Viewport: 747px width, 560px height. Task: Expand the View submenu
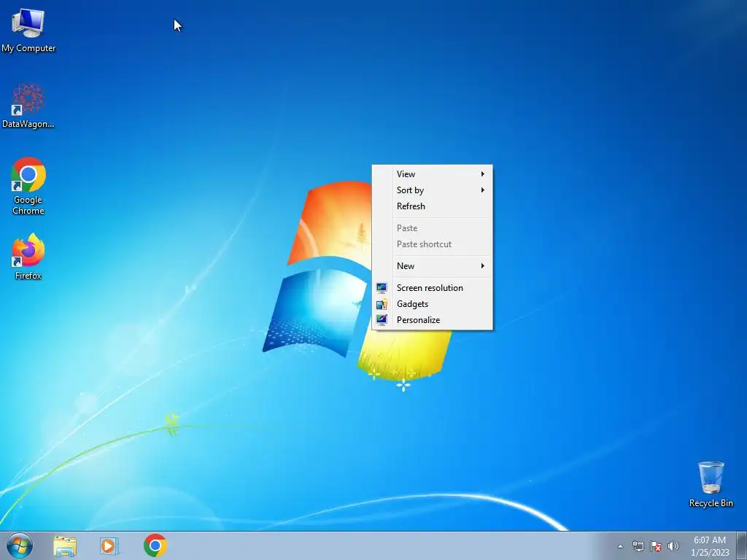(x=432, y=174)
